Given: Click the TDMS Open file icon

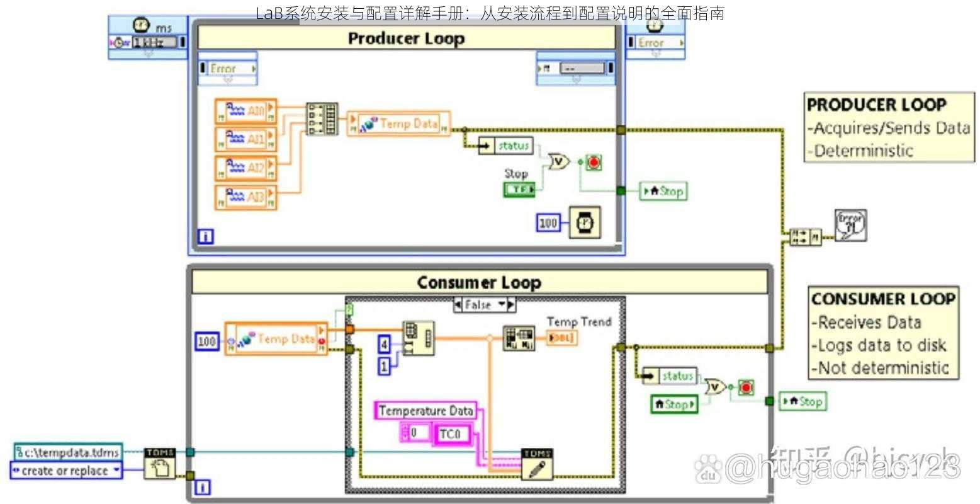Looking at the screenshot, I should (160, 464).
